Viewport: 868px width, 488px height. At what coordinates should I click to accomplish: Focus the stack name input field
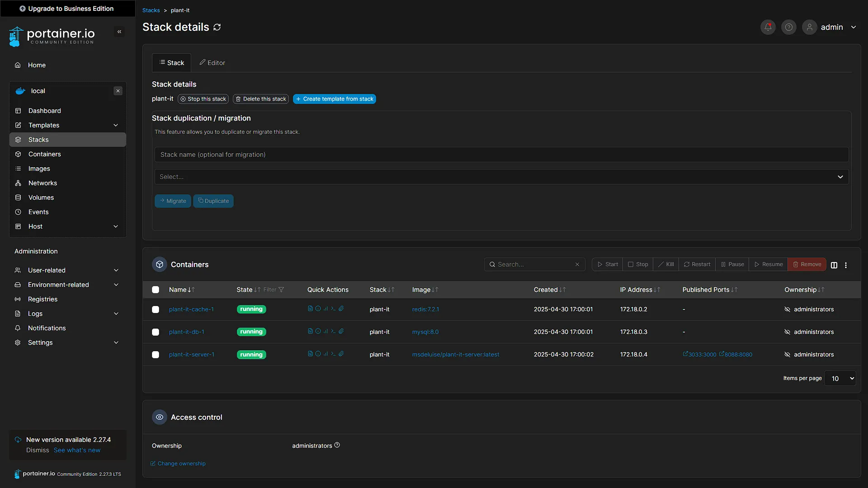pyautogui.click(x=501, y=155)
